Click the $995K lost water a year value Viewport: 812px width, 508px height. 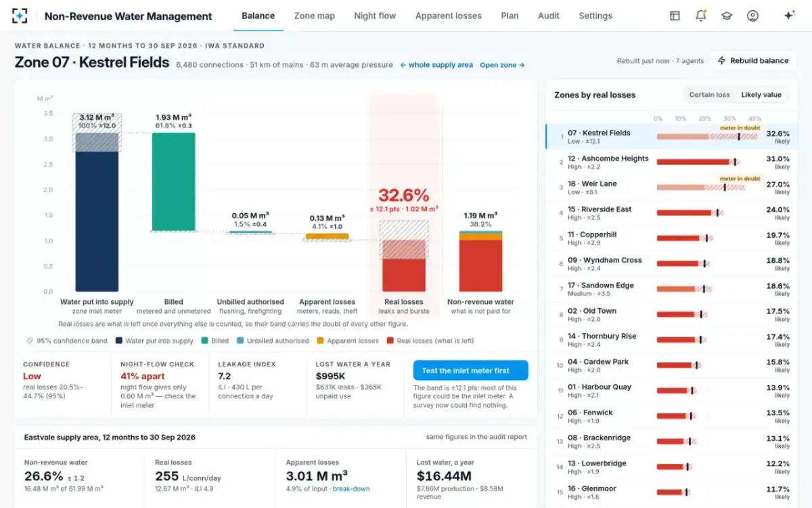(331, 376)
